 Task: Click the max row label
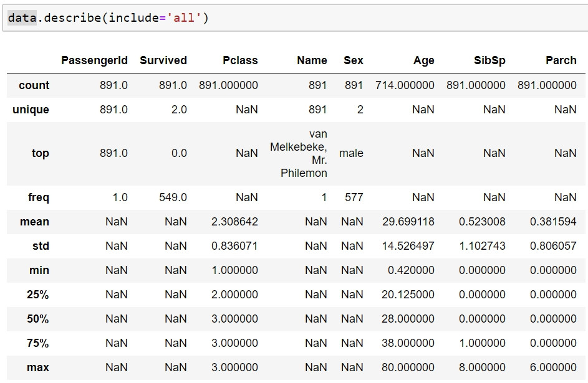[x=37, y=367]
